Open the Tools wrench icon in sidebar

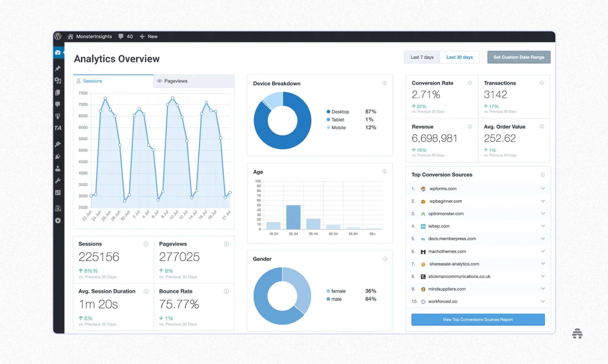point(58,180)
